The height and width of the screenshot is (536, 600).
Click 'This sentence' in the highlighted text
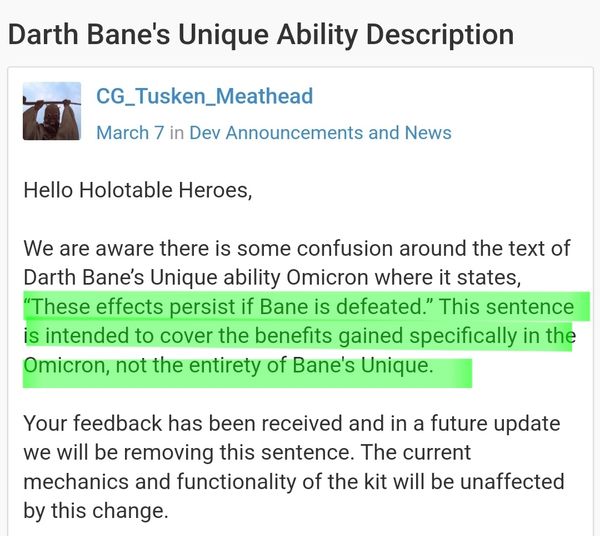tap(507, 306)
